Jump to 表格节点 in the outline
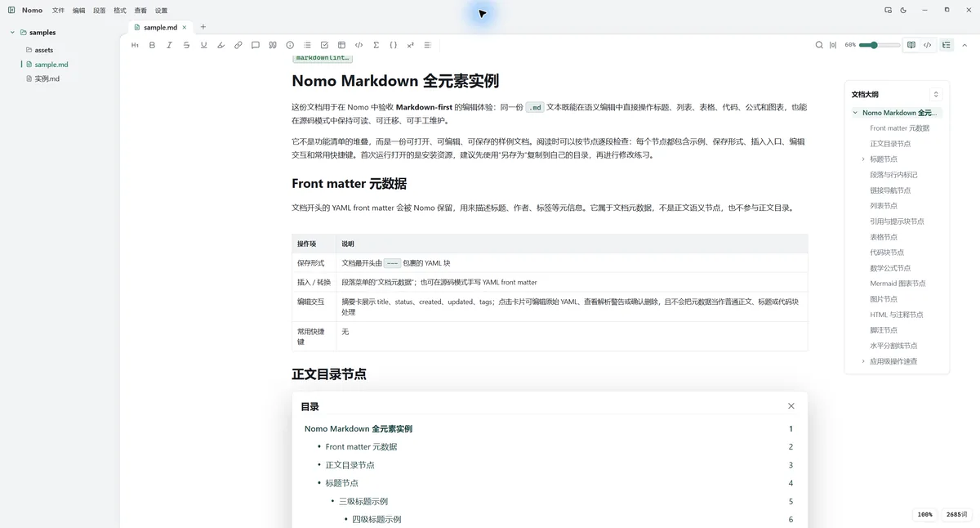This screenshot has height=528, width=980. coord(884,237)
